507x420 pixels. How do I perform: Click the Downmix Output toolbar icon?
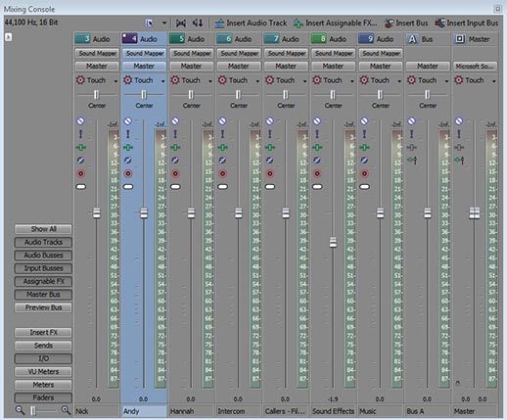[181, 23]
